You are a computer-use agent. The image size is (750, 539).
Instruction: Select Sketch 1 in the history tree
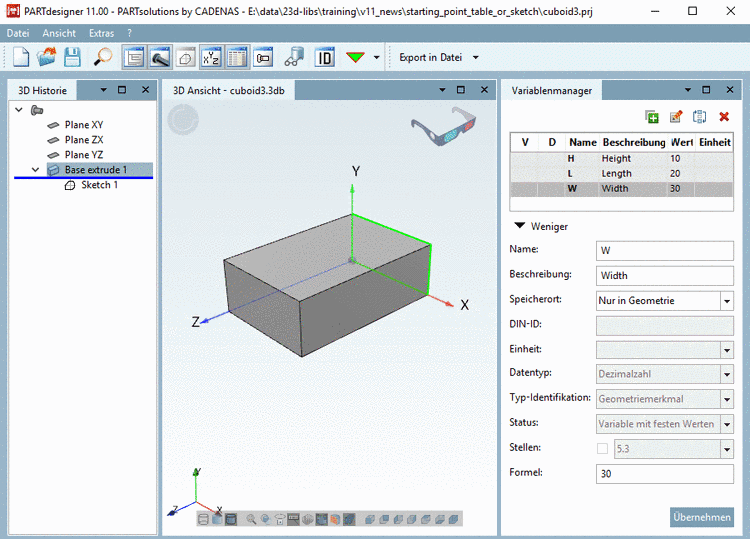click(x=99, y=185)
